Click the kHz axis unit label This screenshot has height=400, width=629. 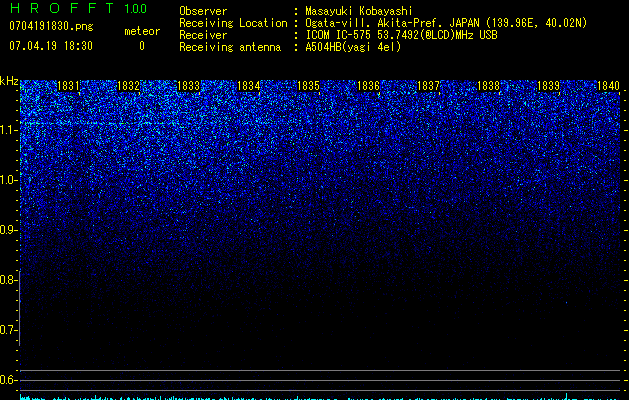[9, 81]
